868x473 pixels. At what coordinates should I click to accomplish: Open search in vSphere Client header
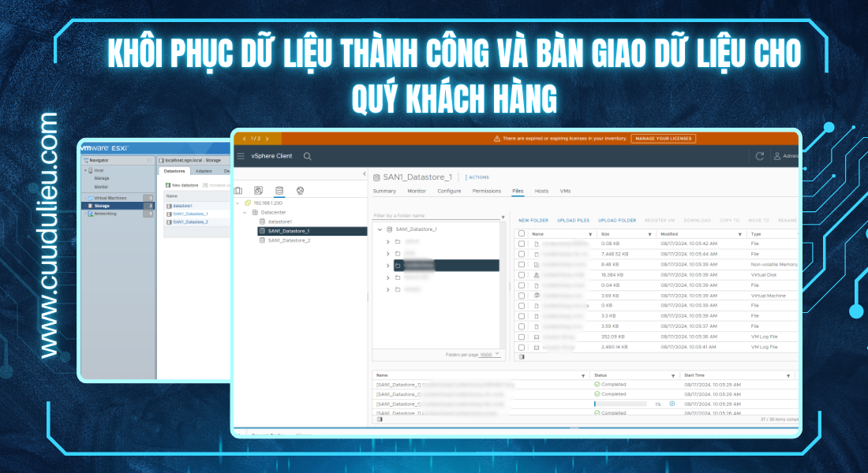point(307,157)
